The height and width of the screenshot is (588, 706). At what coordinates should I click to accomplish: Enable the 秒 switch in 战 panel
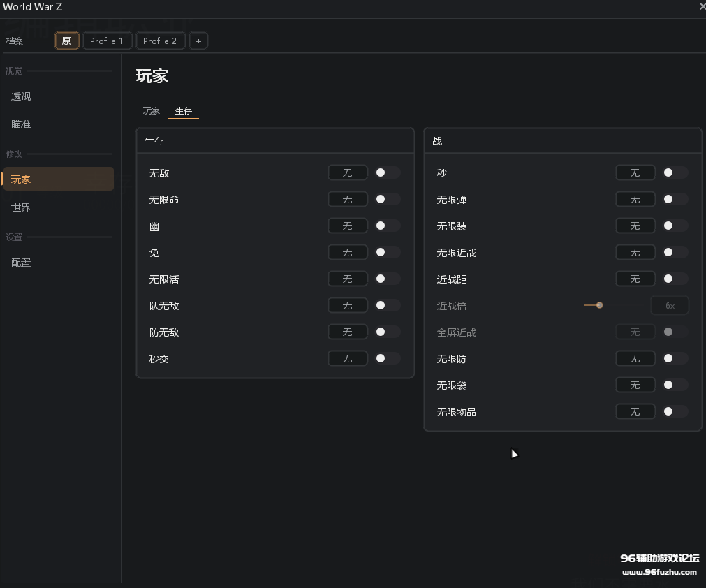[x=675, y=173]
